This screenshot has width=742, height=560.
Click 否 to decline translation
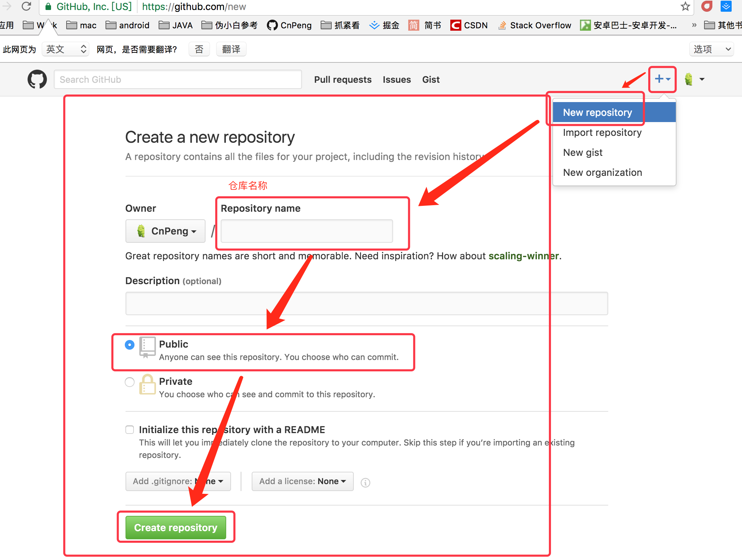[x=199, y=49]
